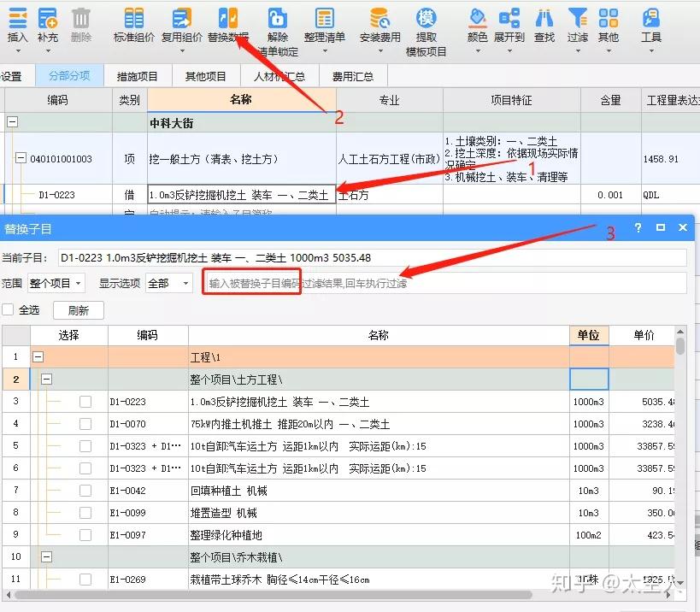Select the 整理绿化种植地 row
700x612 pixels.
tap(338, 535)
